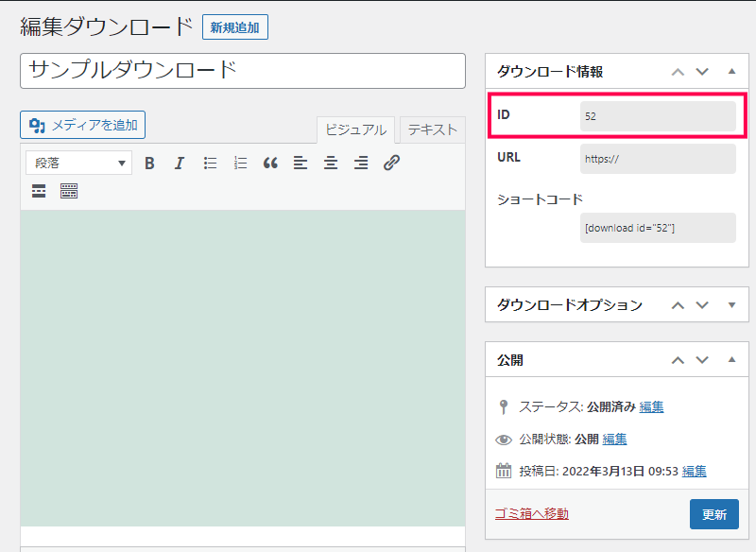Align text right
The height and width of the screenshot is (552, 756).
[x=361, y=163]
